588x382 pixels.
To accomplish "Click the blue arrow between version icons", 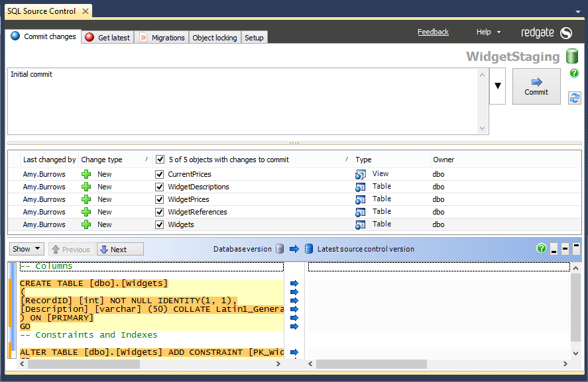I will [x=294, y=249].
